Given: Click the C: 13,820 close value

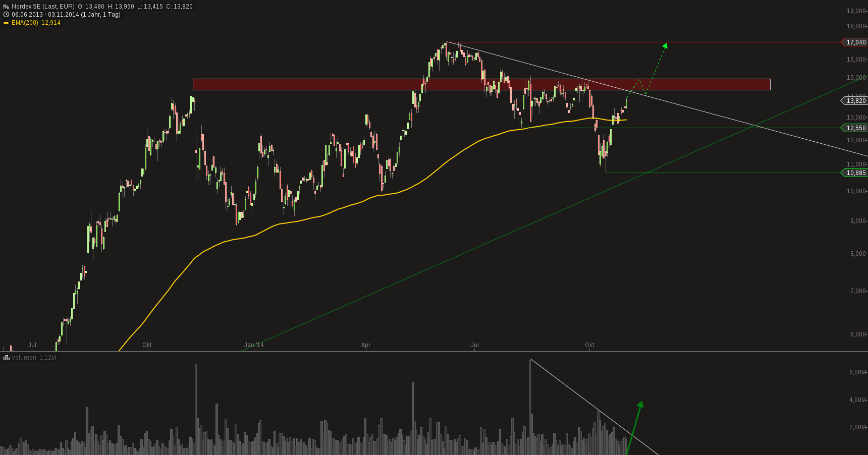Looking at the screenshot, I should pos(179,7).
